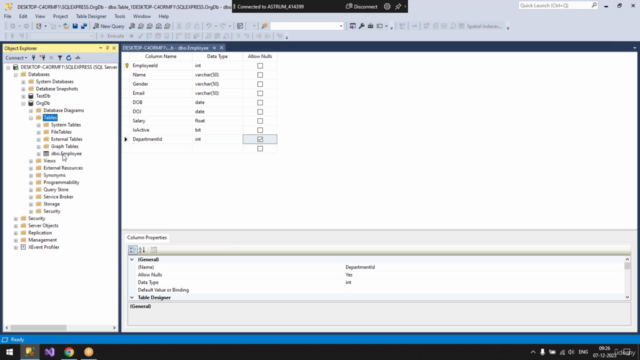Close the Object Explorer panel

[114, 48]
